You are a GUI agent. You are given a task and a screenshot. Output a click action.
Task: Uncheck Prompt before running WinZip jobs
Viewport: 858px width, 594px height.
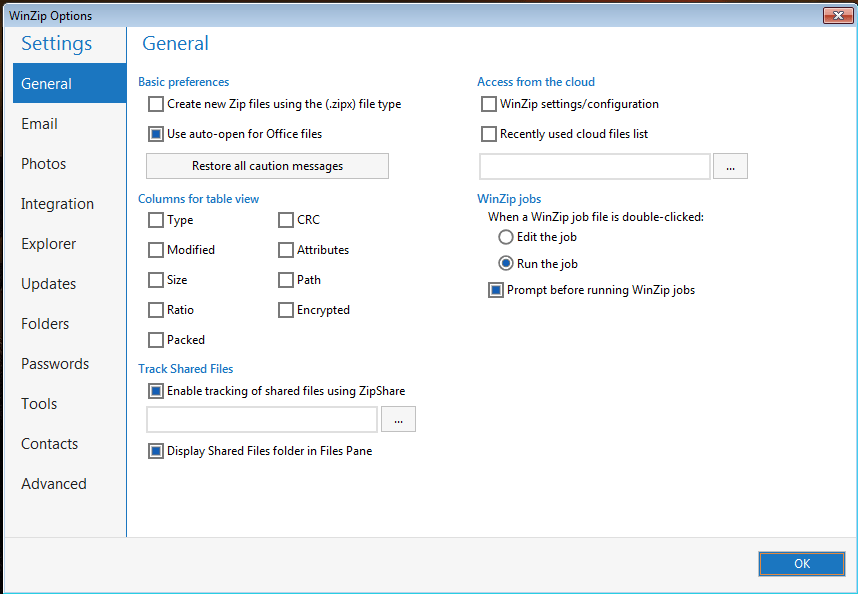[496, 290]
